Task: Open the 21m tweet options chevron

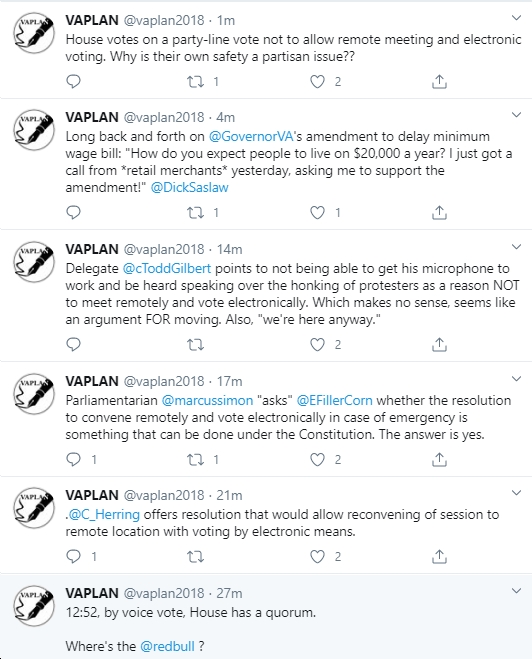Action: coord(516,493)
